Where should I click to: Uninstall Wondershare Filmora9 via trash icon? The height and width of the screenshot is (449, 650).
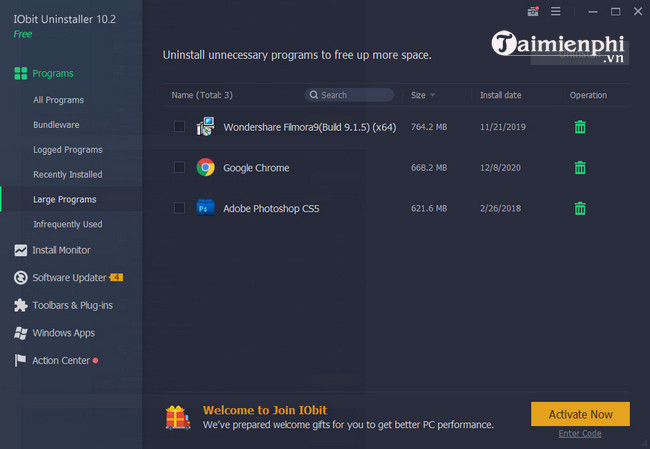[x=580, y=127]
